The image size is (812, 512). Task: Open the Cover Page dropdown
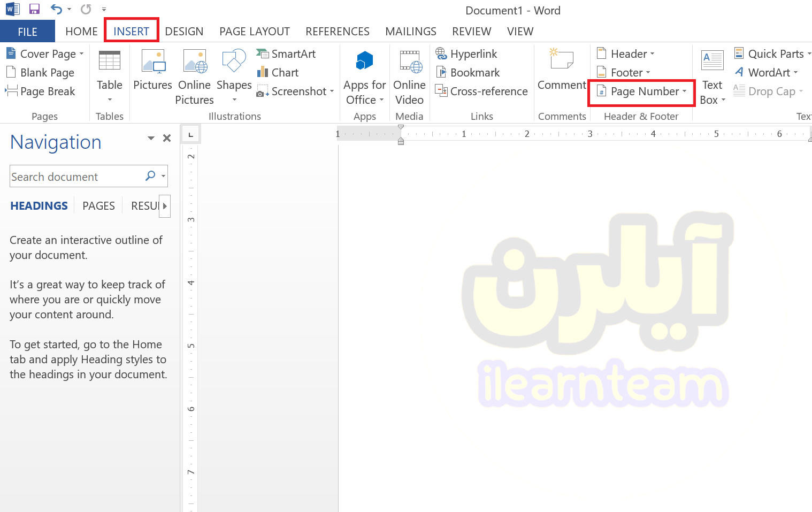pyautogui.click(x=45, y=54)
